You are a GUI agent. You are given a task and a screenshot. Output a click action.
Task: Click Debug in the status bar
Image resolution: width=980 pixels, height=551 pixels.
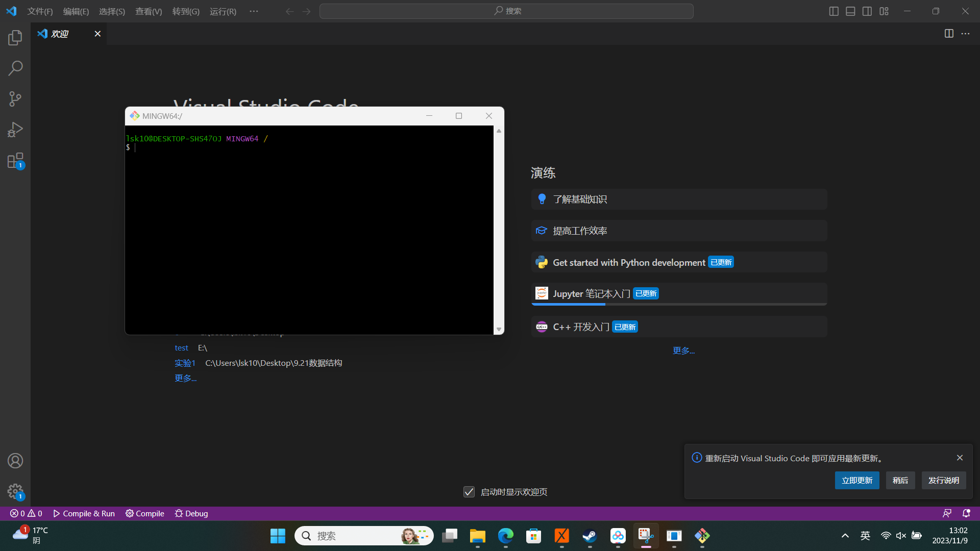coord(191,513)
